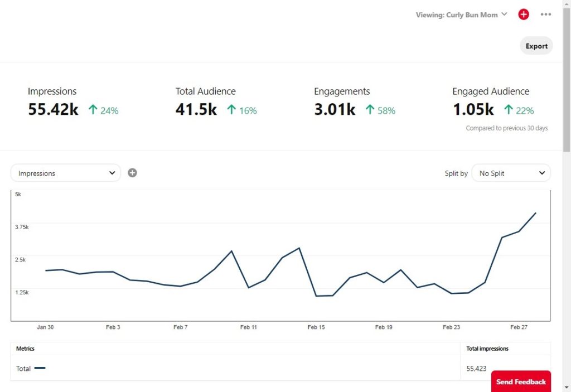Click the Total line legend swatch
This screenshot has height=392, width=571.
[x=40, y=368]
